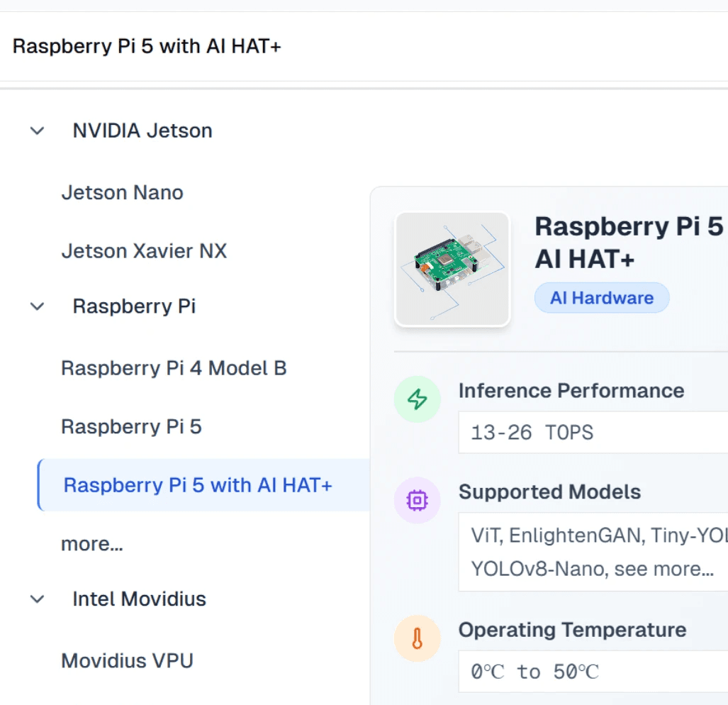The height and width of the screenshot is (705, 728).
Task: Click the chip icon for Supported Models
Action: coord(417,500)
